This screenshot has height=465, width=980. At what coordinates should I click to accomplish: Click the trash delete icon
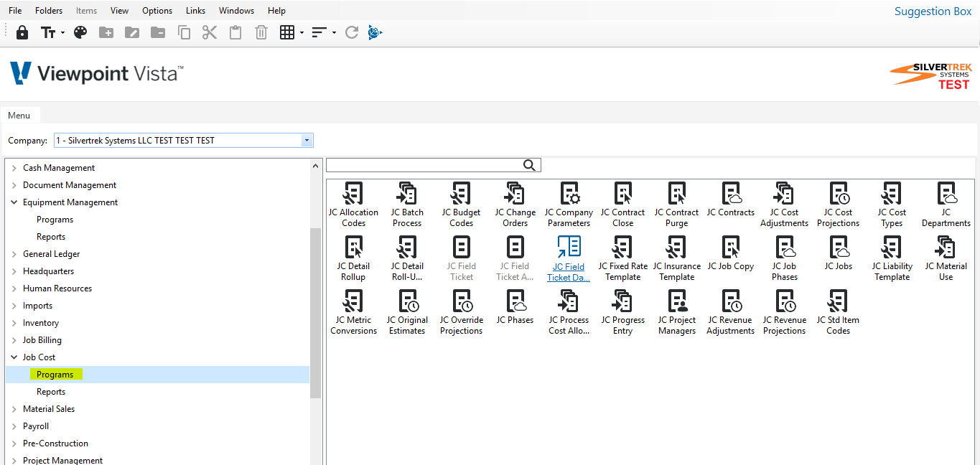(x=261, y=32)
